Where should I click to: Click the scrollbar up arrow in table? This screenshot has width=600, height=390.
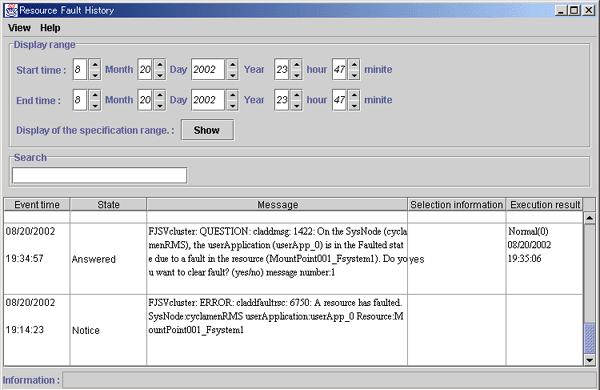tap(589, 218)
